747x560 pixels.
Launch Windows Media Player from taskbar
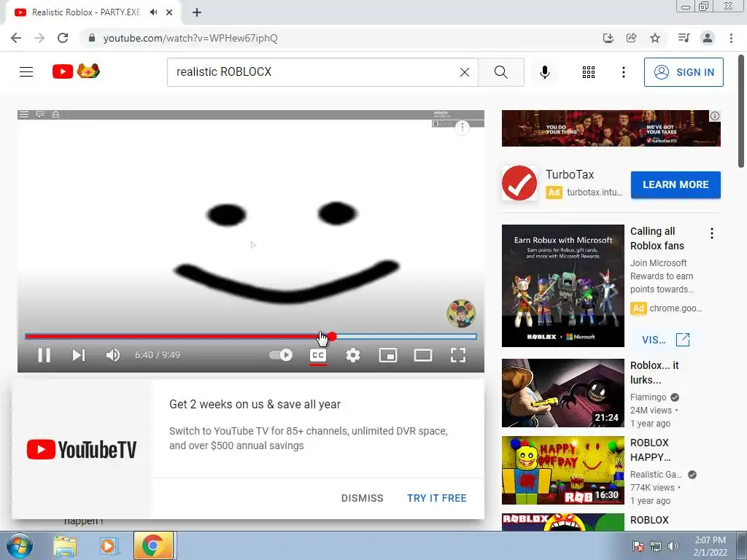click(109, 545)
